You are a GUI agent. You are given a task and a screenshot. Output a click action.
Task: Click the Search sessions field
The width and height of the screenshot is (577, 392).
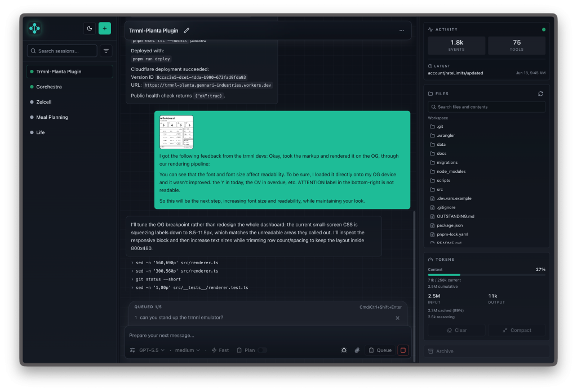[62, 51]
